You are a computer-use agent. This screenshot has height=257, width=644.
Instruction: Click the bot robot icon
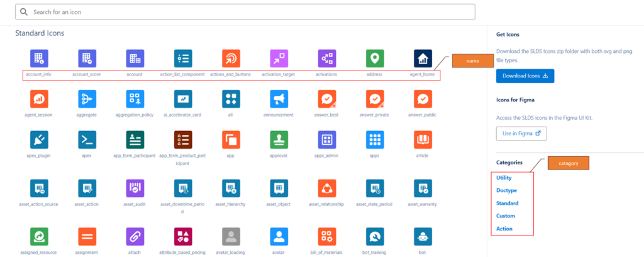pos(423,236)
